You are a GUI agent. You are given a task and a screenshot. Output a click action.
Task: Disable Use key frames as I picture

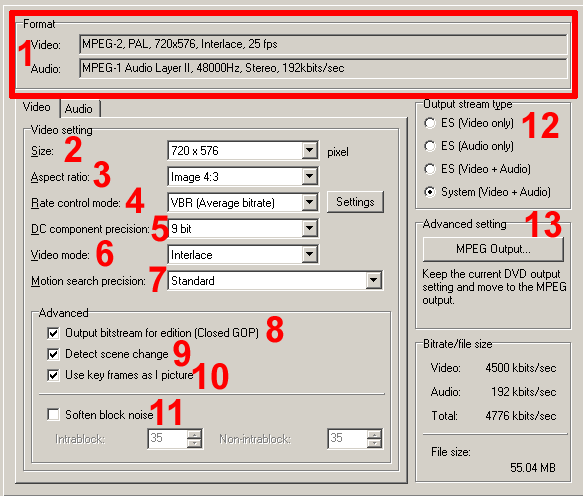tap(53, 375)
